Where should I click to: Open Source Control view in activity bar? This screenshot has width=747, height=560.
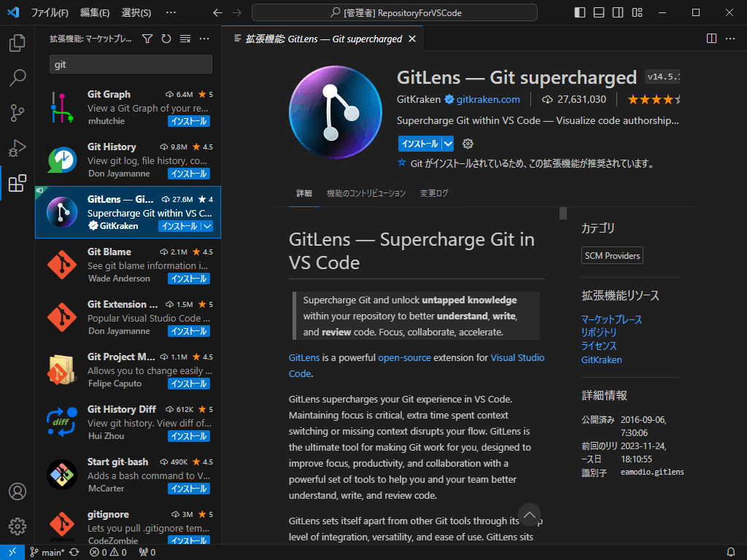(x=18, y=113)
